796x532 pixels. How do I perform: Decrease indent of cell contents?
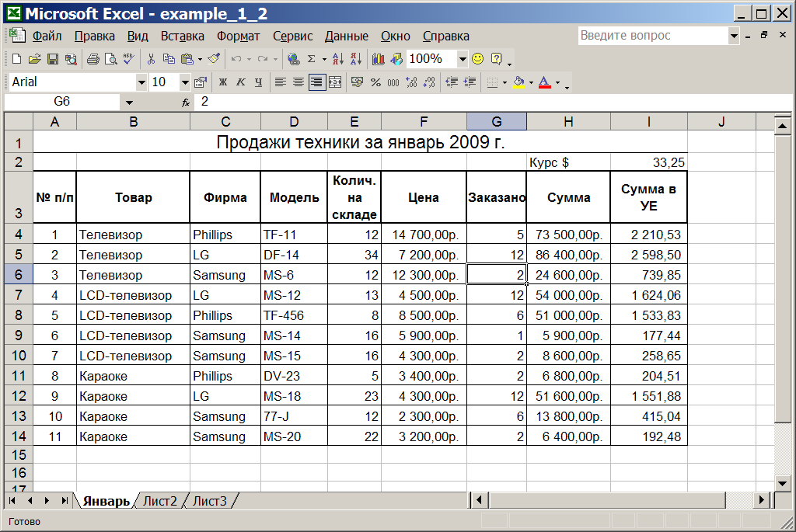(x=452, y=82)
